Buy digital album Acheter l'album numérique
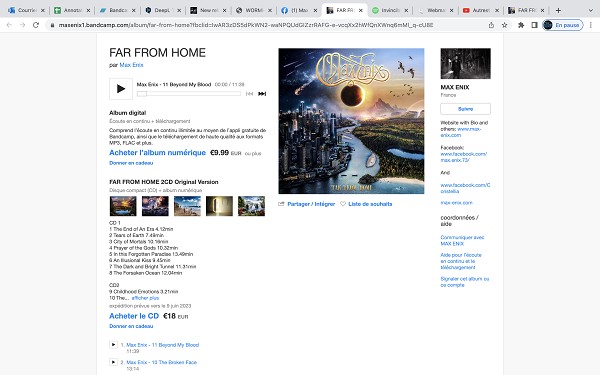 coord(157,153)
